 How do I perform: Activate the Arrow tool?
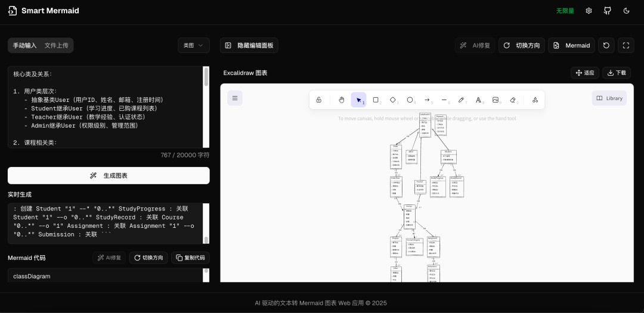click(x=427, y=100)
